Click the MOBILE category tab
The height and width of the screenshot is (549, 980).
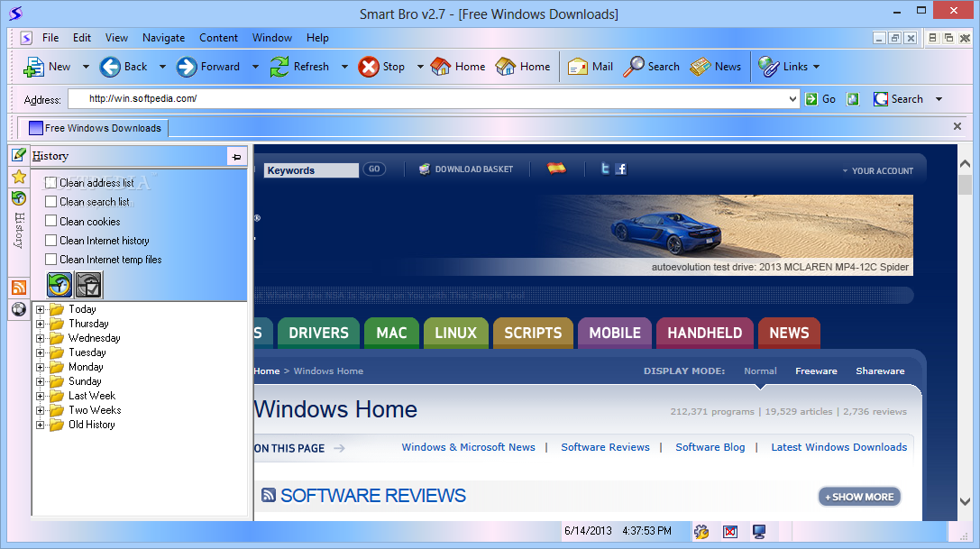pyautogui.click(x=615, y=333)
